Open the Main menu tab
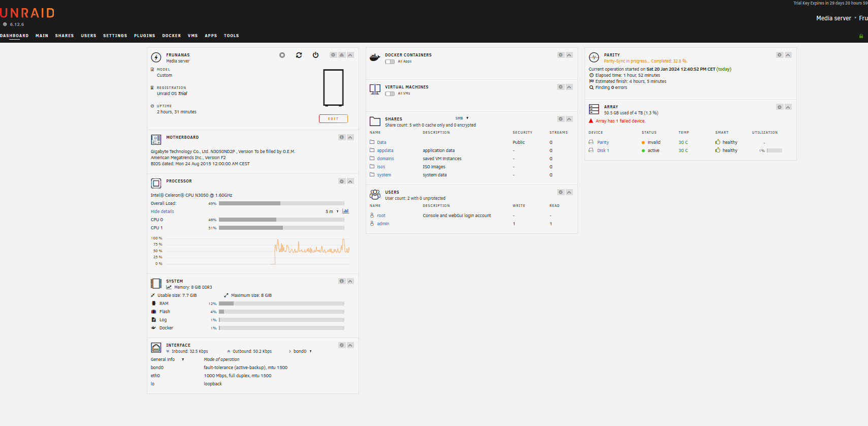 pyautogui.click(x=42, y=36)
